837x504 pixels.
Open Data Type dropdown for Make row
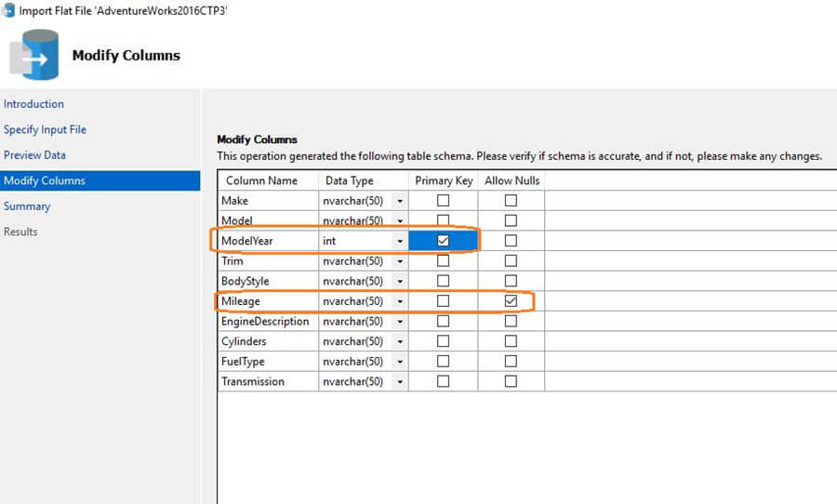tap(400, 201)
